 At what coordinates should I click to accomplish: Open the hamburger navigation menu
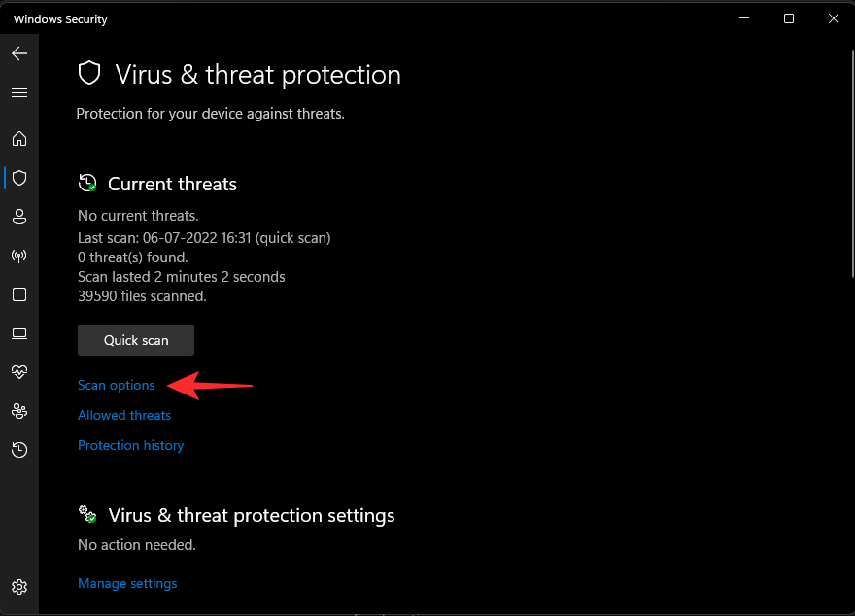pos(19,93)
